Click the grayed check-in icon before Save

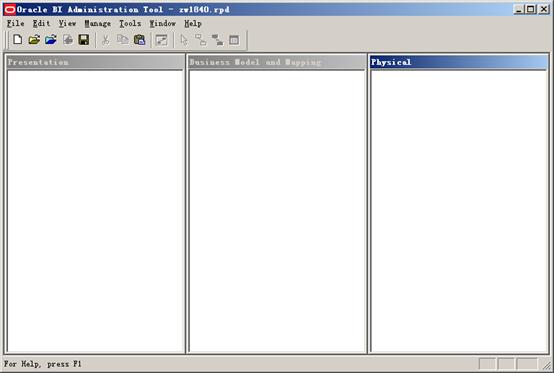(x=68, y=40)
